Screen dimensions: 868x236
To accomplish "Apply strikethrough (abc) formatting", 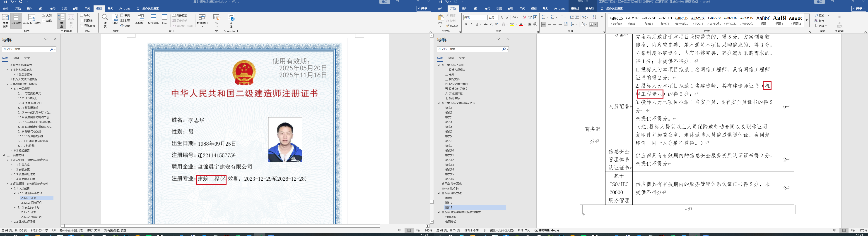I will 486,24.
